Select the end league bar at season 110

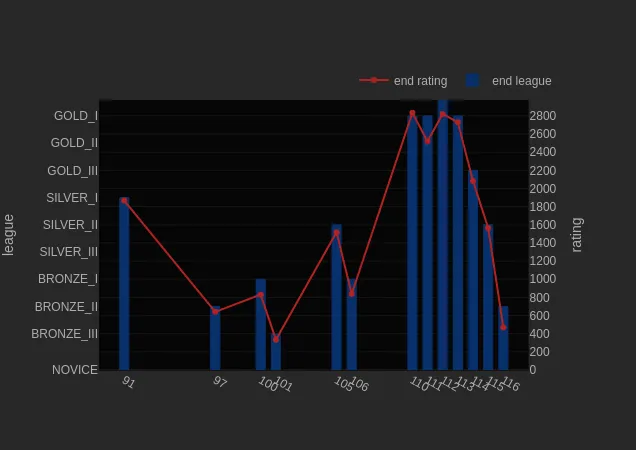[412, 243]
